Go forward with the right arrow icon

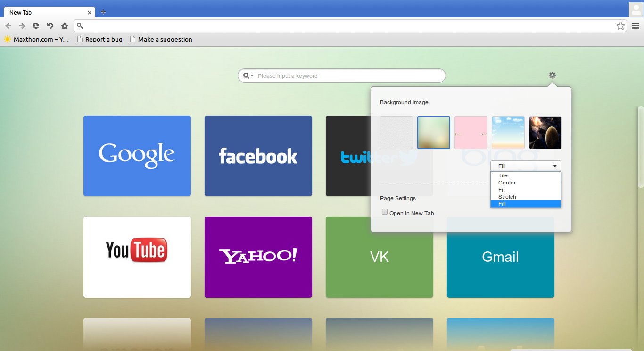click(22, 25)
